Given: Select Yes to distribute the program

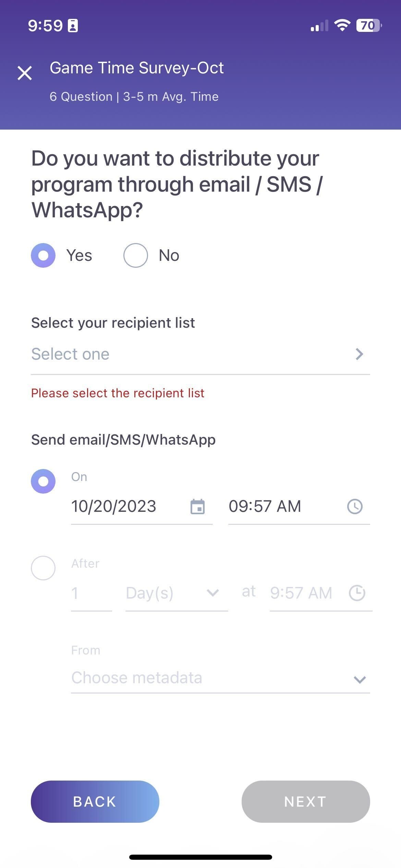Looking at the screenshot, I should click(x=43, y=255).
